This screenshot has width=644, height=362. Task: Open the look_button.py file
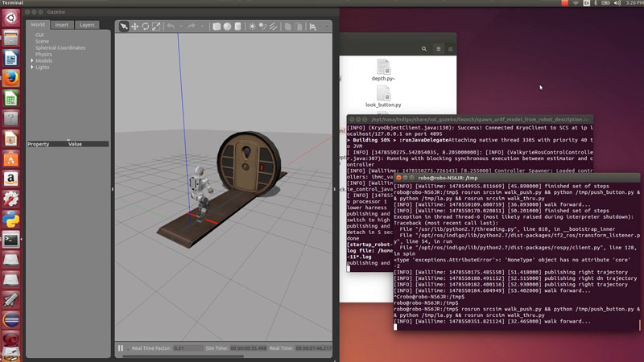click(x=383, y=96)
